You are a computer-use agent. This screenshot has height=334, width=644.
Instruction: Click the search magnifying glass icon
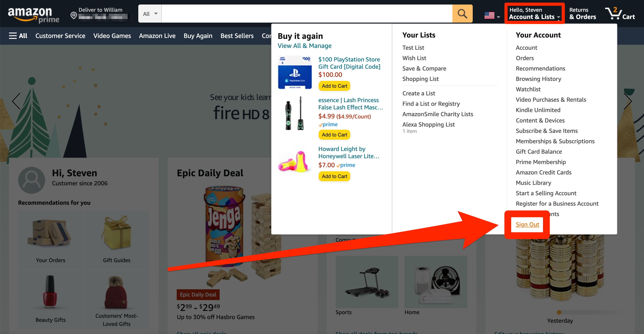point(462,13)
